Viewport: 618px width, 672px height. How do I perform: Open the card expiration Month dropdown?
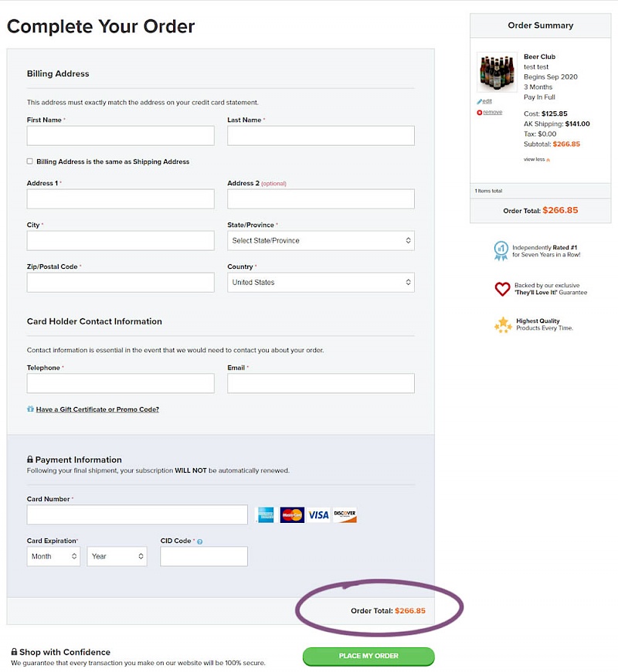(x=53, y=556)
